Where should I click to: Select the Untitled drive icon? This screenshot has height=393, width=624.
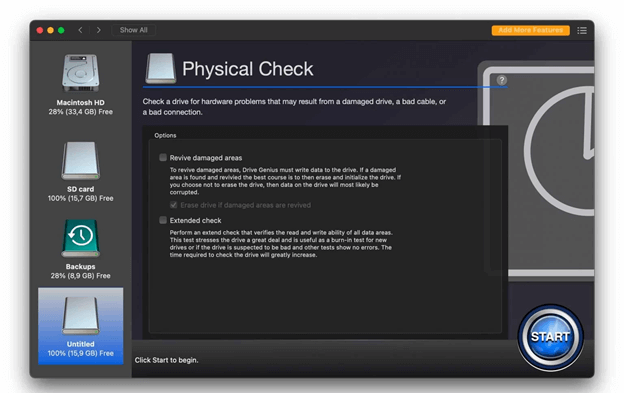[x=80, y=316]
